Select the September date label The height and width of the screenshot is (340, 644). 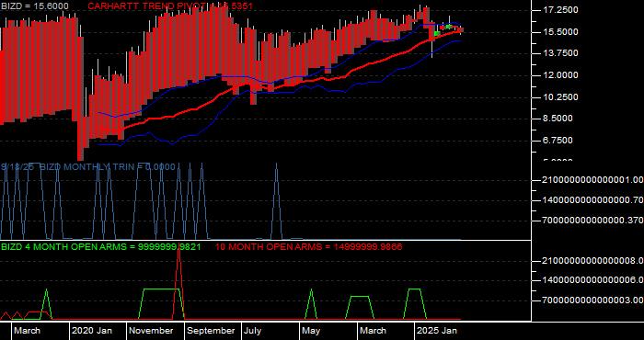click(x=211, y=331)
